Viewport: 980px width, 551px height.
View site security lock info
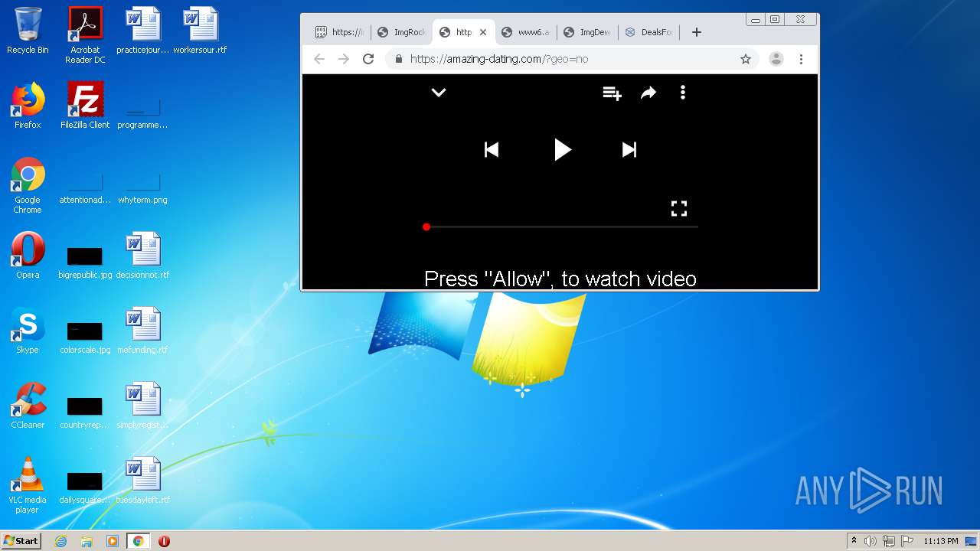click(398, 59)
